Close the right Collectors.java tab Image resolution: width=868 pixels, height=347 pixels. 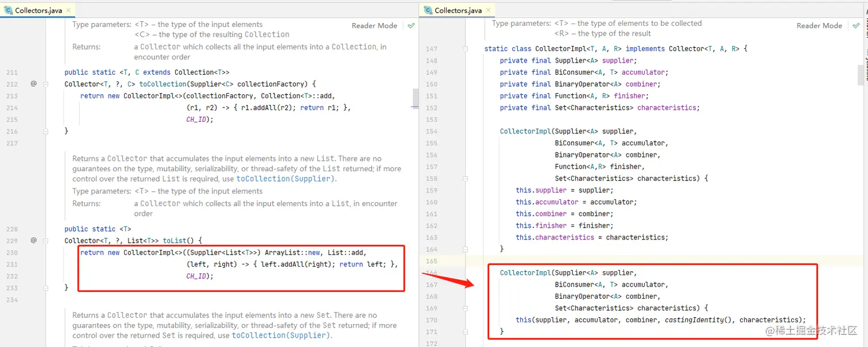point(488,11)
